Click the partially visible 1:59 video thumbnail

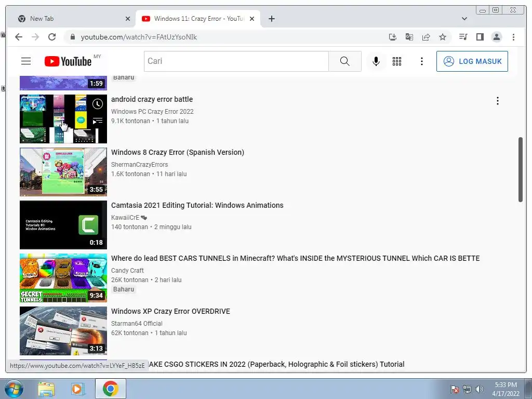(x=63, y=83)
